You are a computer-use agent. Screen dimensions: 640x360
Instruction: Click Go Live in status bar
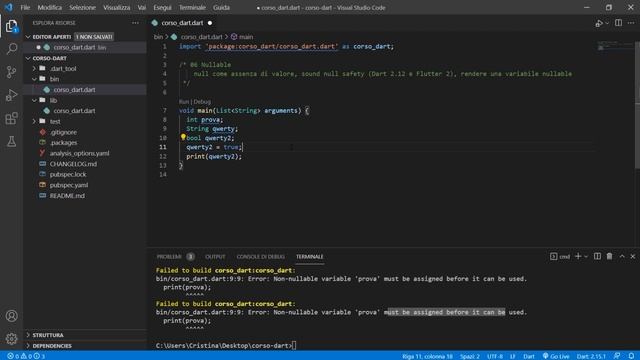[556, 356]
